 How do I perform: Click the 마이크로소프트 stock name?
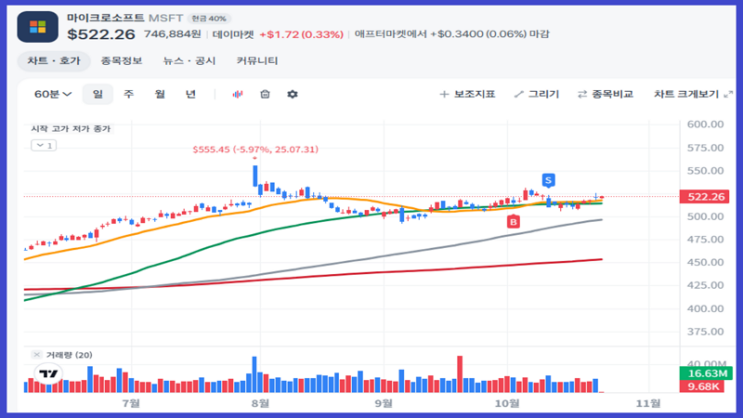[x=105, y=18]
